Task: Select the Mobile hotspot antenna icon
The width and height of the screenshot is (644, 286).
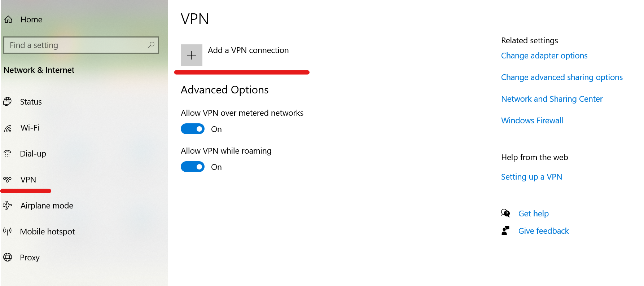Action: pos(8,231)
